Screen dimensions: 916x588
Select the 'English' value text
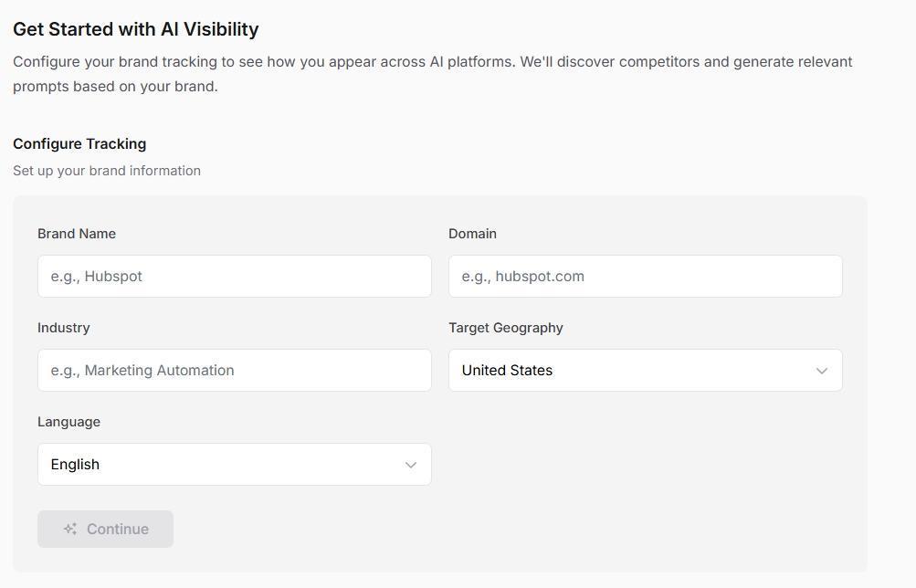click(75, 465)
